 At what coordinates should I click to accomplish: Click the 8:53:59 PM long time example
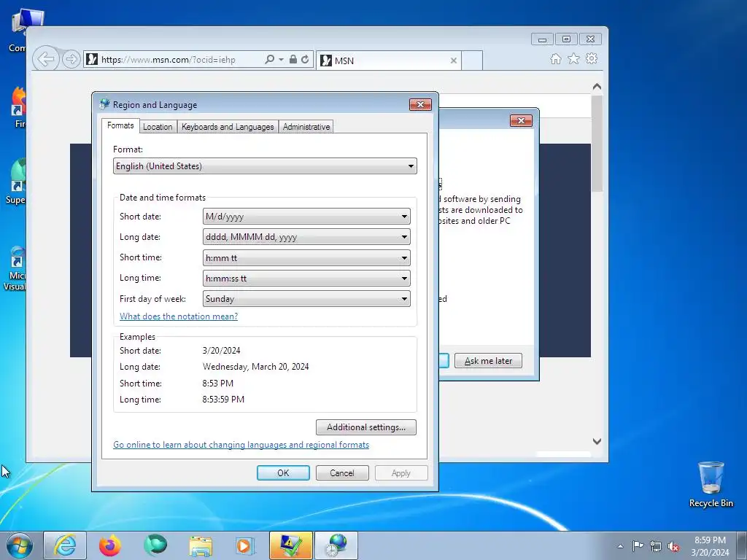223,400
